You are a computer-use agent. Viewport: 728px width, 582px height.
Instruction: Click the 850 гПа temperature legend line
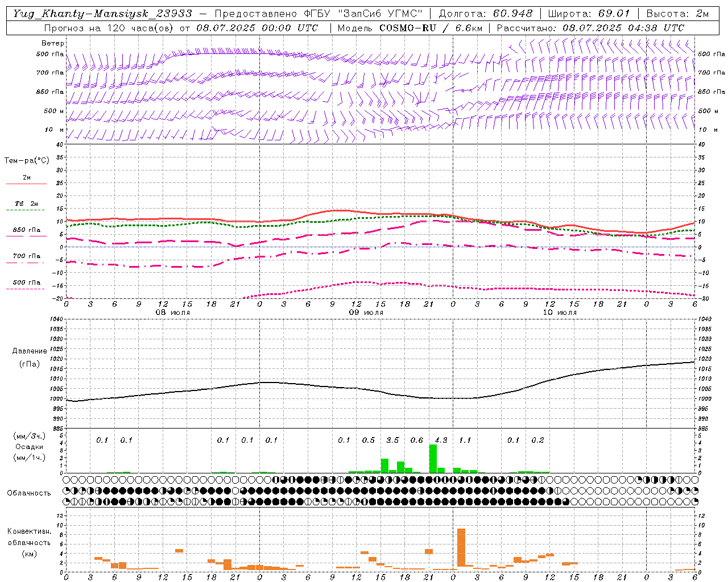pos(26,236)
